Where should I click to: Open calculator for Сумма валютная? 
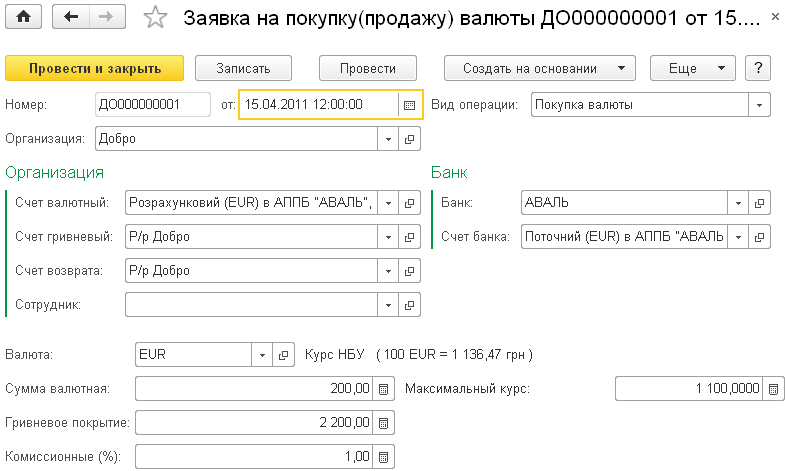pos(383,389)
